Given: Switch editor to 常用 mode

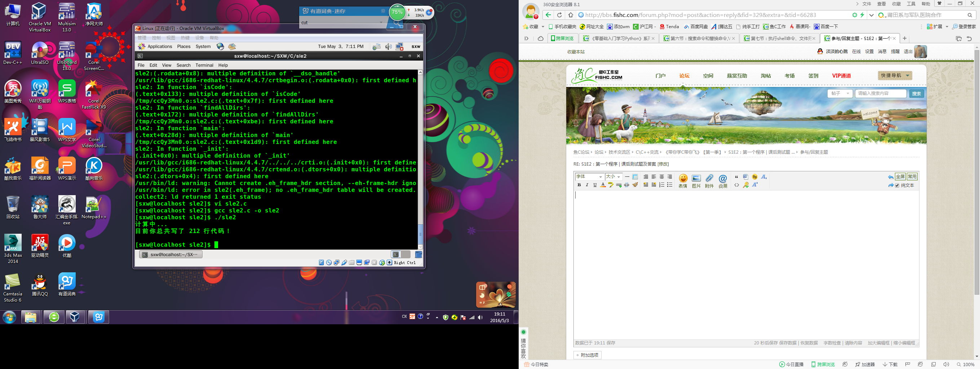Looking at the screenshot, I should (912, 177).
